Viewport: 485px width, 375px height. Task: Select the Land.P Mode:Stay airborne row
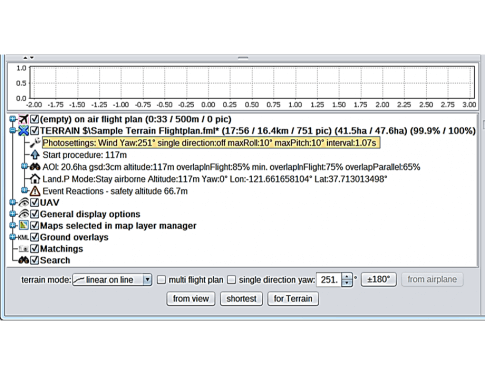215,179
